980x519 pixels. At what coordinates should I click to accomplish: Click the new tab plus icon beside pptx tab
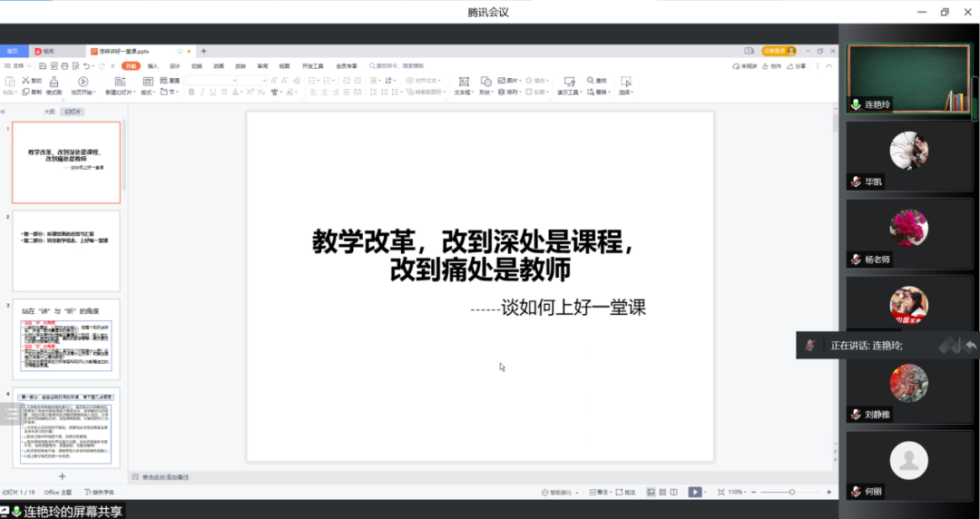[x=204, y=52]
